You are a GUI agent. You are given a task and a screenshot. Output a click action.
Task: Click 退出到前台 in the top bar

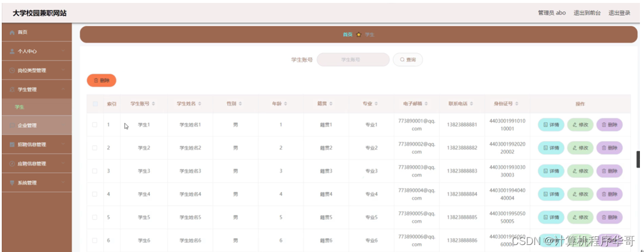click(587, 13)
